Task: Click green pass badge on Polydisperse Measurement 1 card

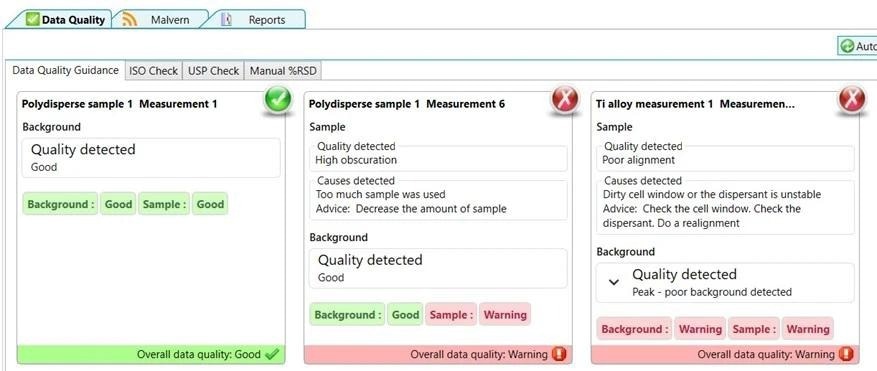Action: pos(279,100)
